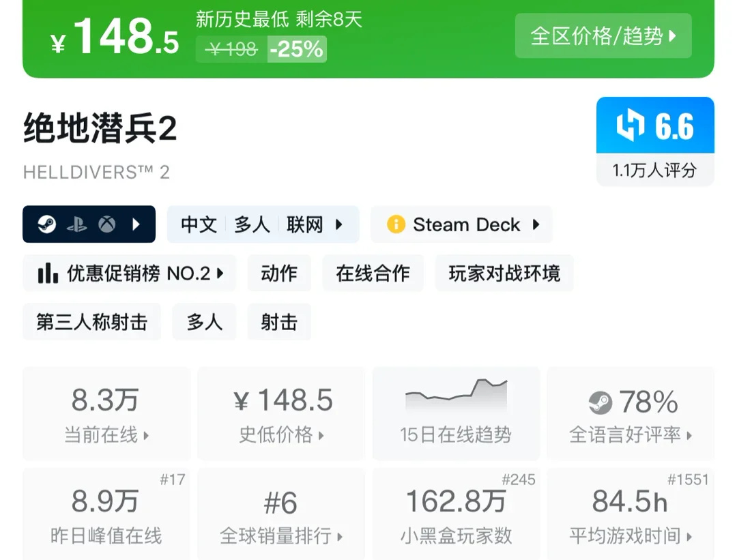Open the 当前在线 8.3万 stat card
Screen dimensions: 737x560
coord(106,413)
